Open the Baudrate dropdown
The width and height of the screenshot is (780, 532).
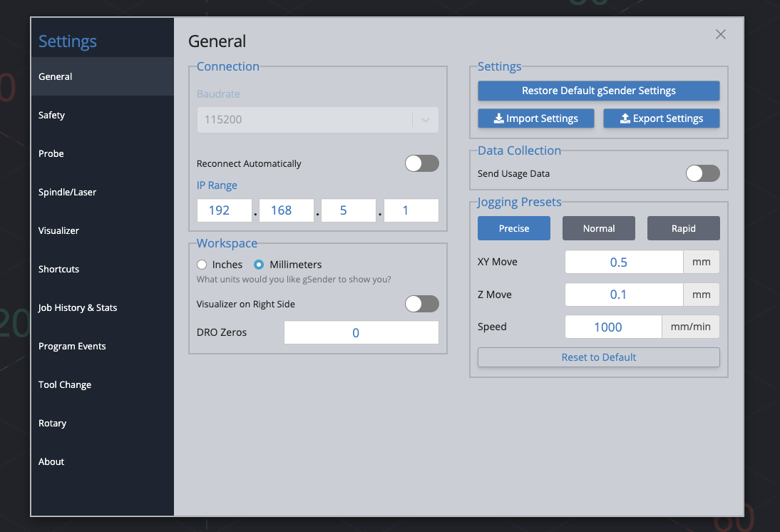(317, 120)
